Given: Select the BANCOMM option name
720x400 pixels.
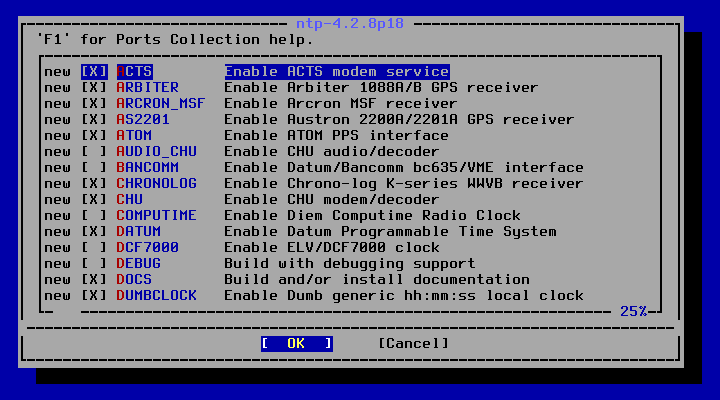Looking at the screenshot, I should tap(148, 168).
